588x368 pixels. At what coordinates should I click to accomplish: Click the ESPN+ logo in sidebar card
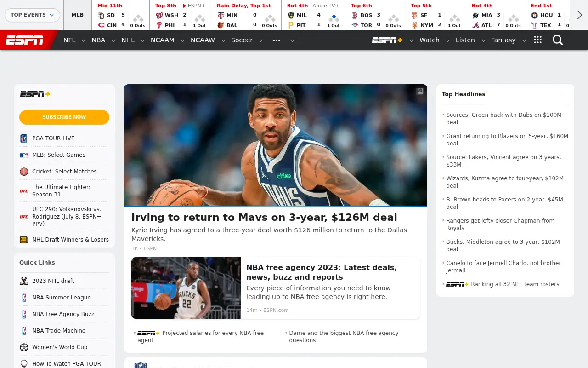click(x=35, y=94)
